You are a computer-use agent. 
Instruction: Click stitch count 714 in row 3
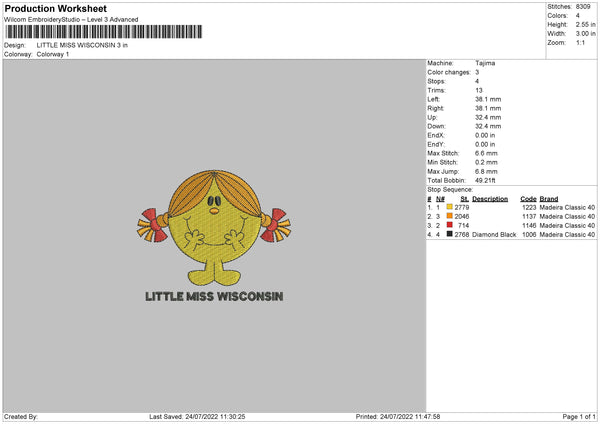coord(463,225)
